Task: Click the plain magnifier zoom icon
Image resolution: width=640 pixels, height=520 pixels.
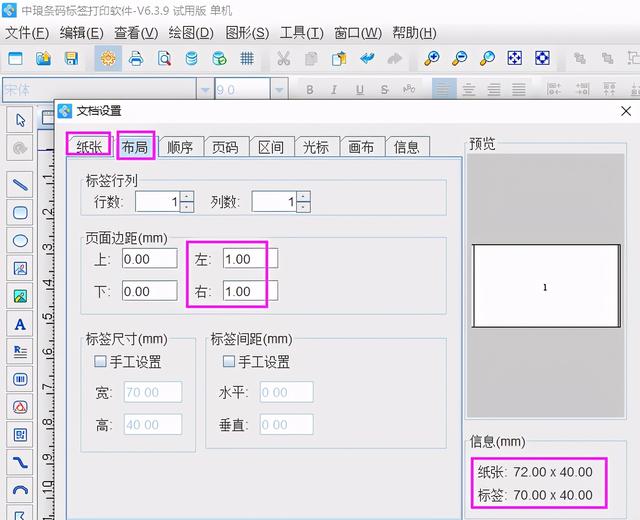Action: 487,58
